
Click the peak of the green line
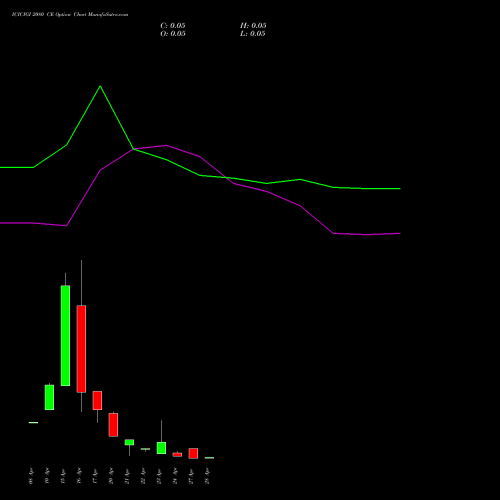100,86
